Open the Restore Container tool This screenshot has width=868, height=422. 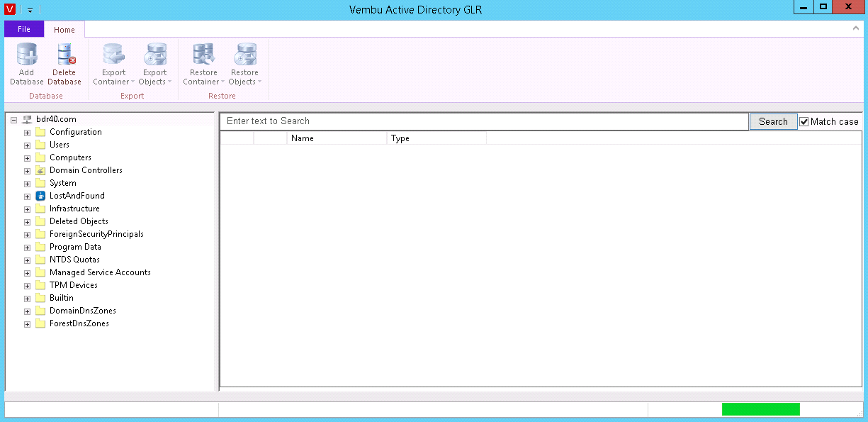pos(203,65)
